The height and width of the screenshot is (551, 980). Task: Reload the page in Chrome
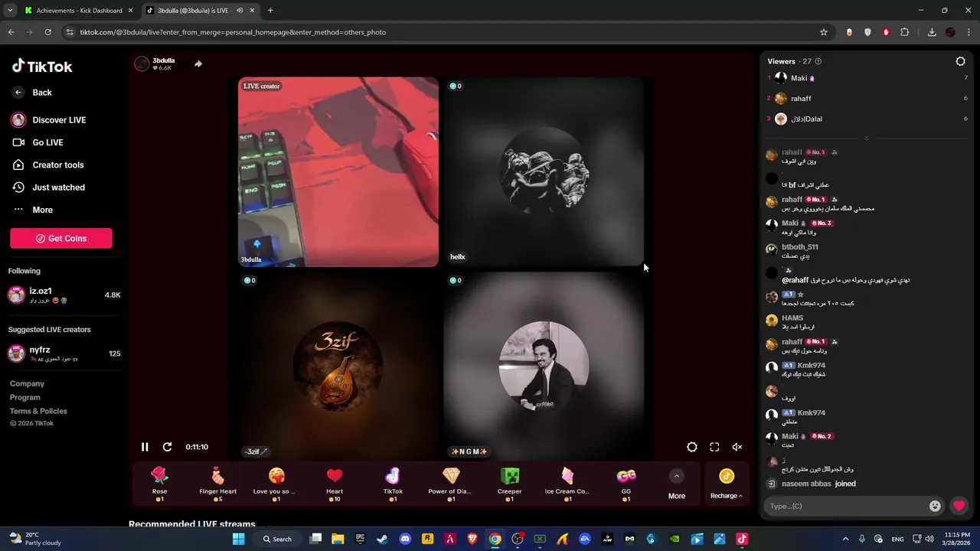pyautogui.click(x=47, y=32)
